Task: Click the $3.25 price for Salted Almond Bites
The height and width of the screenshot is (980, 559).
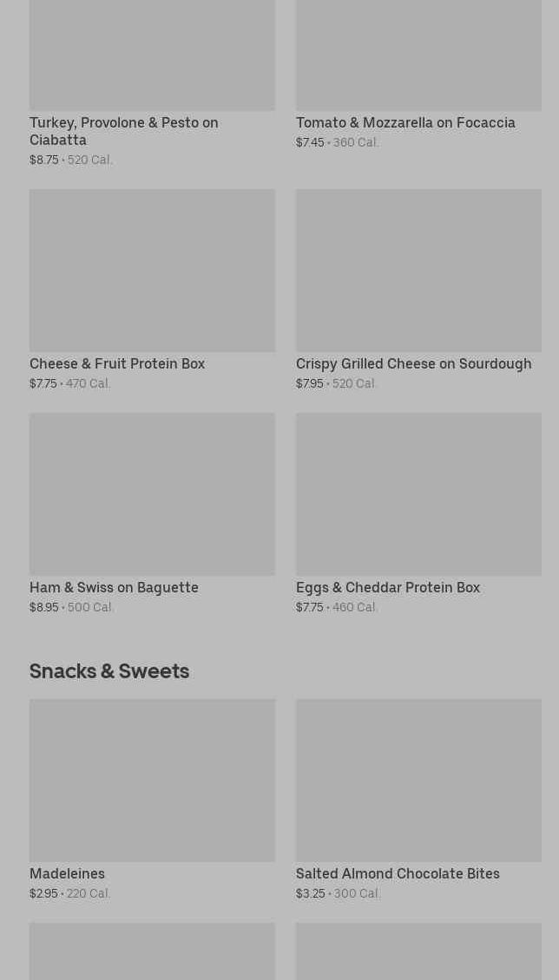Action: click(311, 894)
